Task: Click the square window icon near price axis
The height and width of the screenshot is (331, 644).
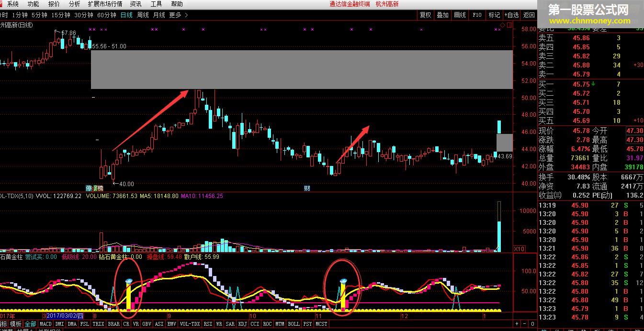Action: click(508, 25)
